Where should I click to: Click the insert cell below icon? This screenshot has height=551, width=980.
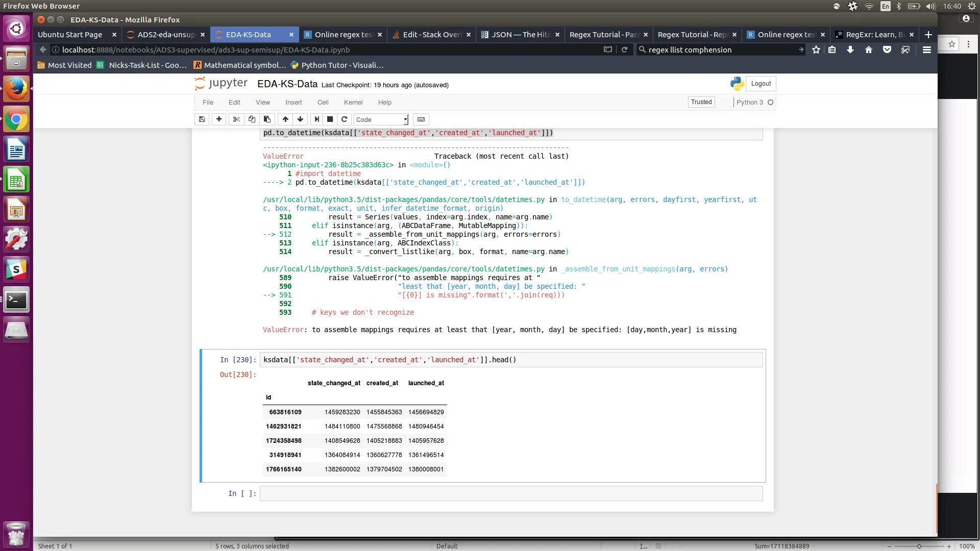click(x=218, y=119)
